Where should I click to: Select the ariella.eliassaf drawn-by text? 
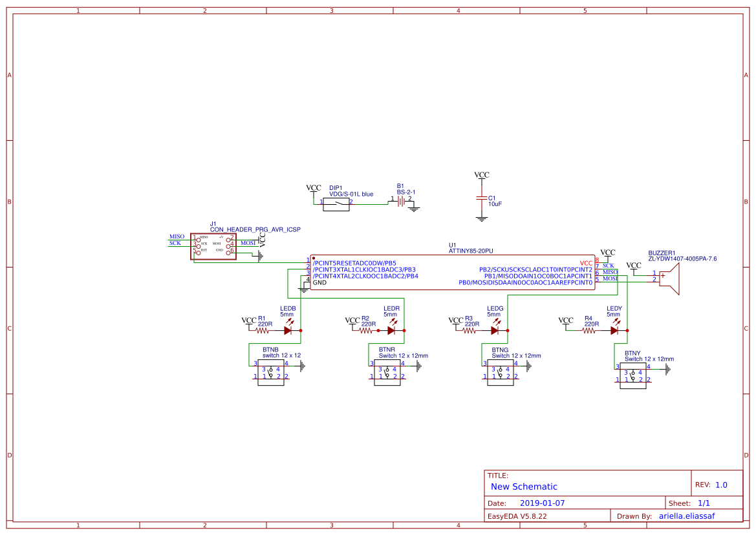pyautogui.click(x=687, y=516)
